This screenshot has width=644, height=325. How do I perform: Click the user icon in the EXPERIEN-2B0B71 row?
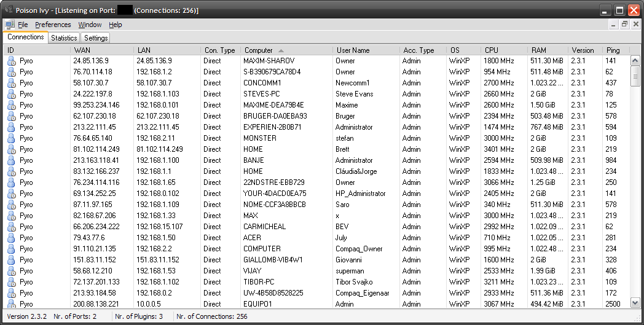coord(12,127)
